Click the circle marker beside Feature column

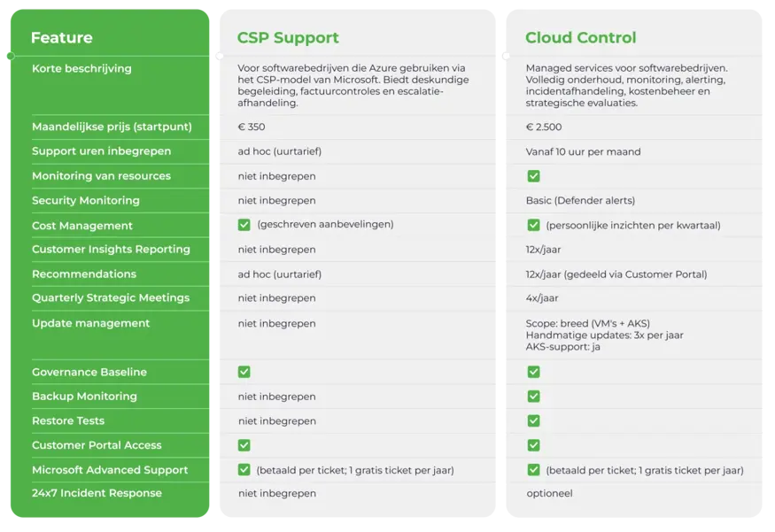click(10, 56)
